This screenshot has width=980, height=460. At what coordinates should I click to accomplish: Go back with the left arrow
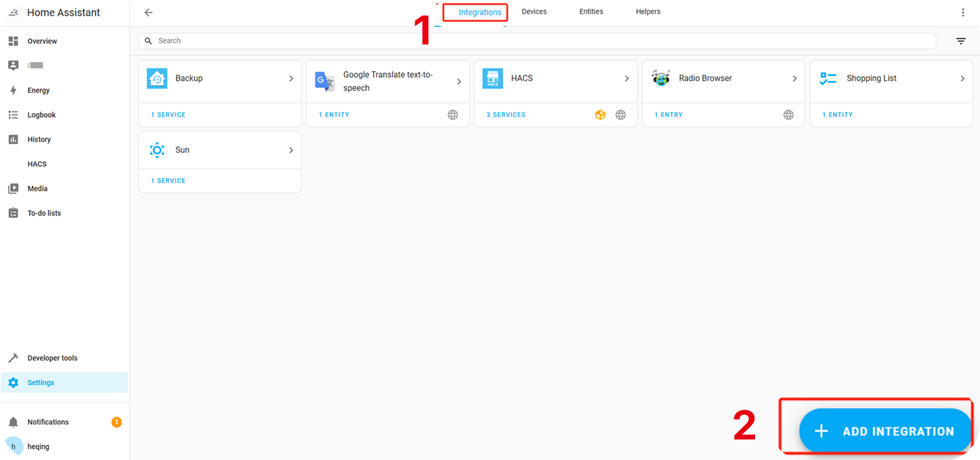(148, 13)
